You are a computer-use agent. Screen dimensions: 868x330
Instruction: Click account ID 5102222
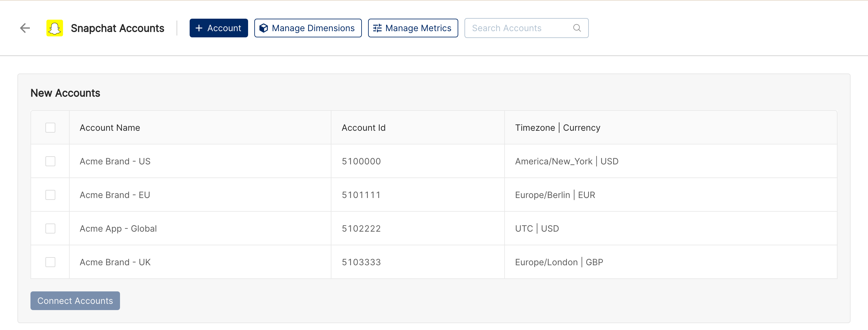coord(361,229)
